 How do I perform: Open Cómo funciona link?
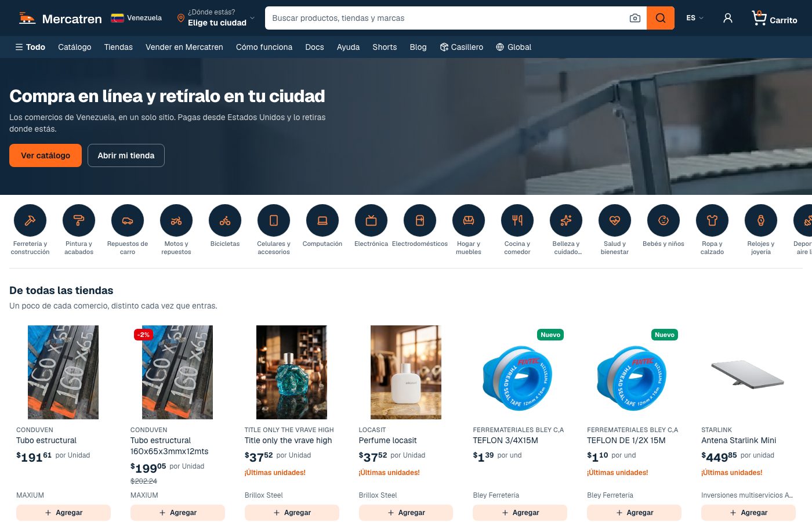click(264, 47)
